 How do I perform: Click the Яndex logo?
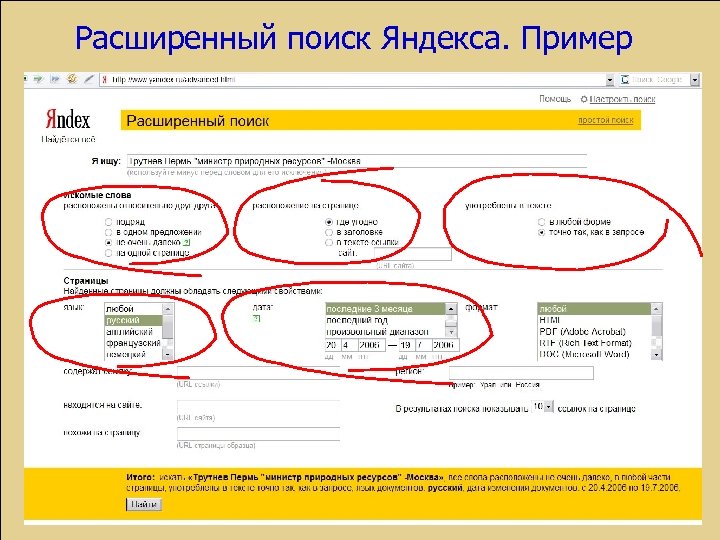coord(68,119)
